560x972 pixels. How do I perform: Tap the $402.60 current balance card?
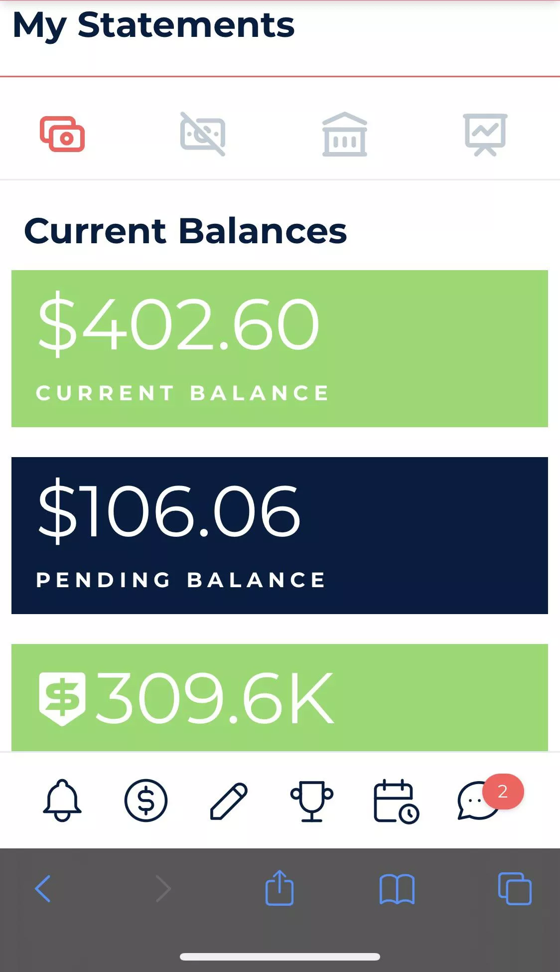pyautogui.click(x=280, y=348)
